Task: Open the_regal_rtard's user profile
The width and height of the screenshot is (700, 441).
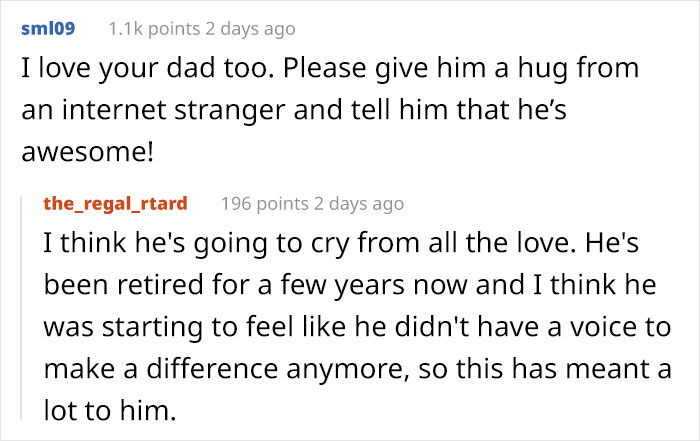Action: 115,204
